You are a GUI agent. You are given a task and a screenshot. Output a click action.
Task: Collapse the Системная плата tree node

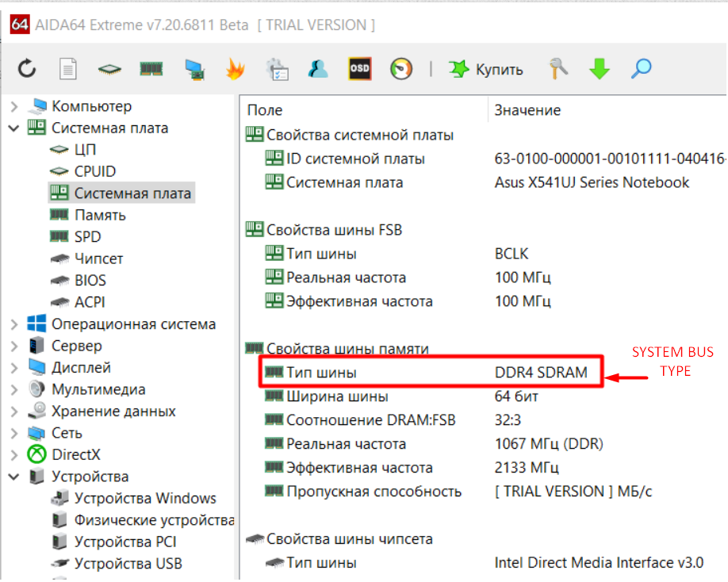(14, 128)
